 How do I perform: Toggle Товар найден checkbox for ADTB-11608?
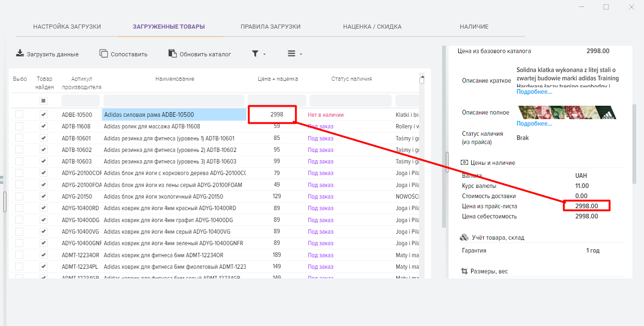43,126
